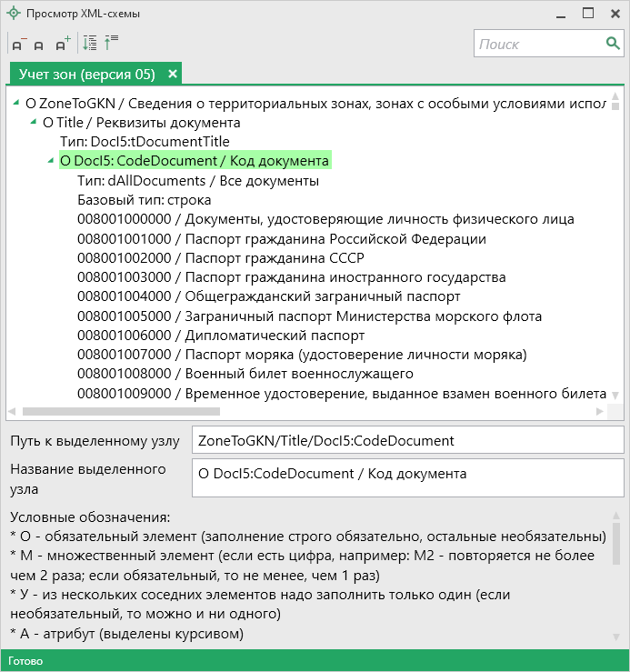630x672 pixels.
Task: Collapse the ZoneToGKN root node
Action: (x=17, y=103)
